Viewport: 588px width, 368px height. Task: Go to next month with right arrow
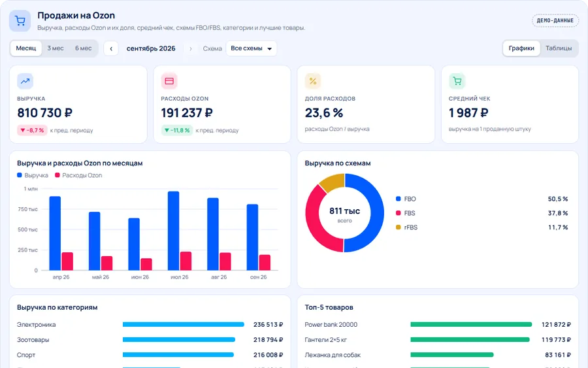coord(191,48)
